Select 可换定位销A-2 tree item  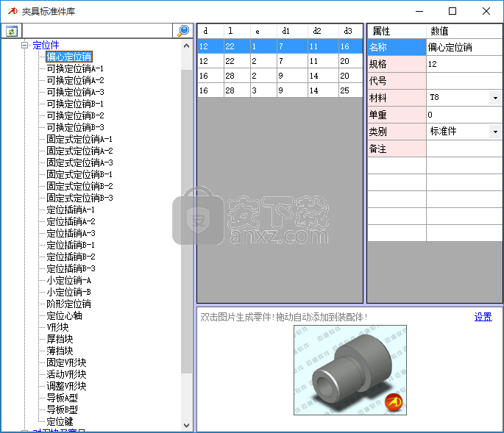tap(76, 80)
